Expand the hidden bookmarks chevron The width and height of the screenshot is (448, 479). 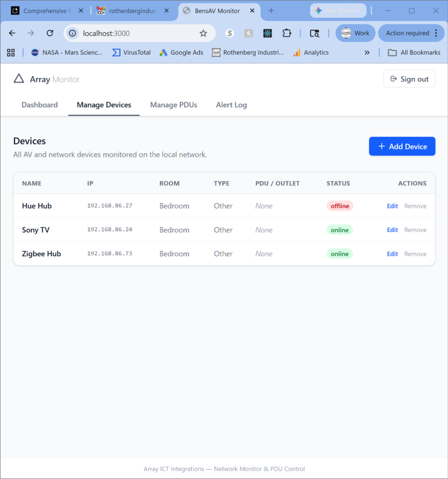(x=367, y=52)
